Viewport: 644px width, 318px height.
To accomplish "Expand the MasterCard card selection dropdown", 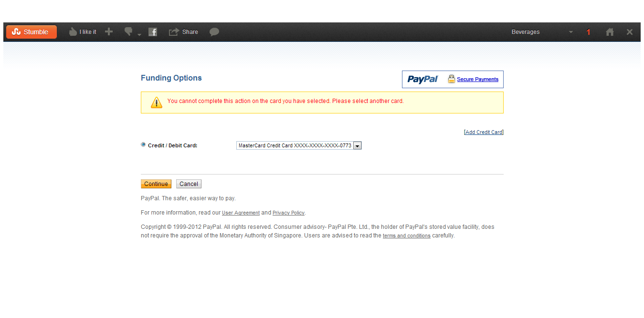I will (x=357, y=146).
